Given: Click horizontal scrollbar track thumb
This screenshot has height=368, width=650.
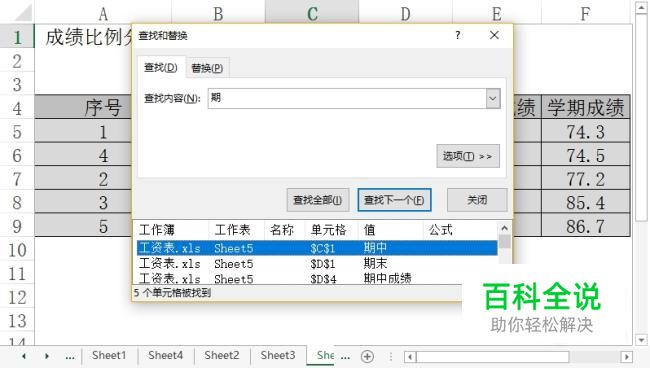Looking at the screenshot, I should pos(492,357).
